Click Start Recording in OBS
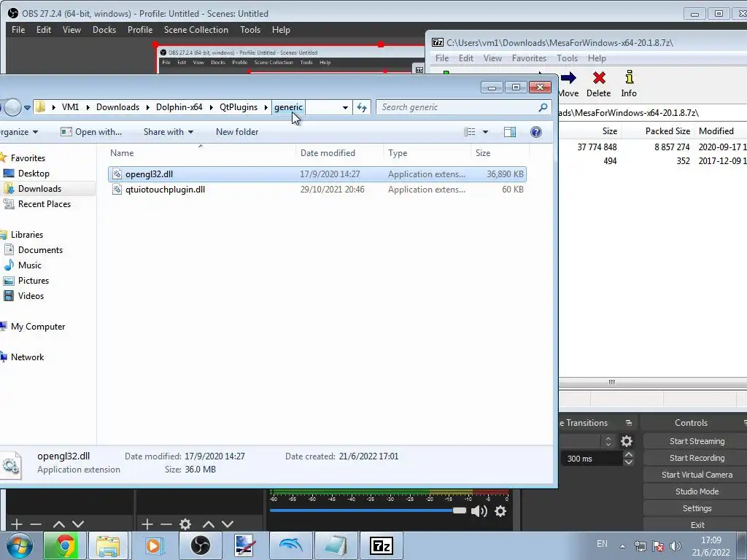The image size is (747, 560). (x=697, y=458)
